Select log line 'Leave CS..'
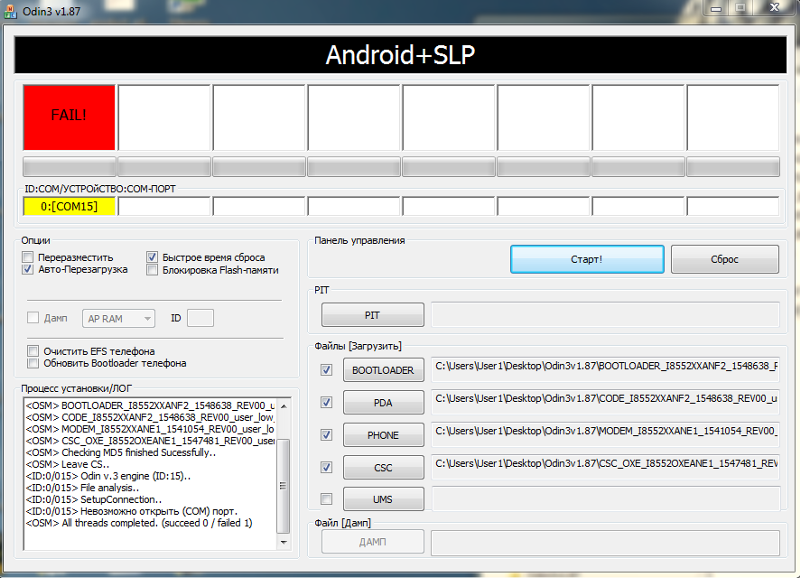The image size is (800, 578). click(67, 464)
